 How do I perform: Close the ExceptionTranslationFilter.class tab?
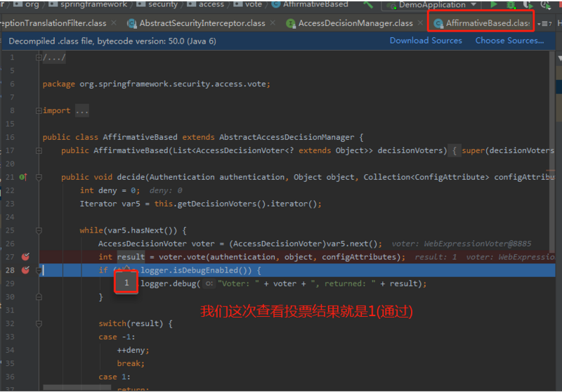[114, 23]
